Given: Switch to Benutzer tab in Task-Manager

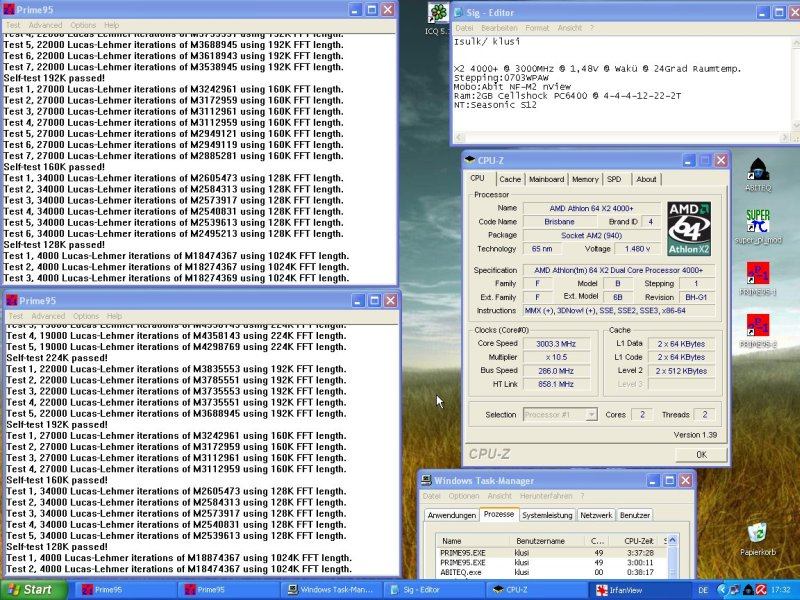Looking at the screenshot, I should pos(635,515).
